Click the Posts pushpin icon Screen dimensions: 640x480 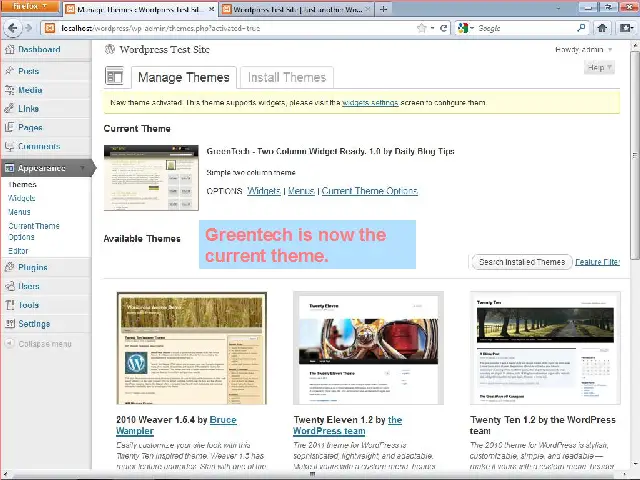pos(10,71)
